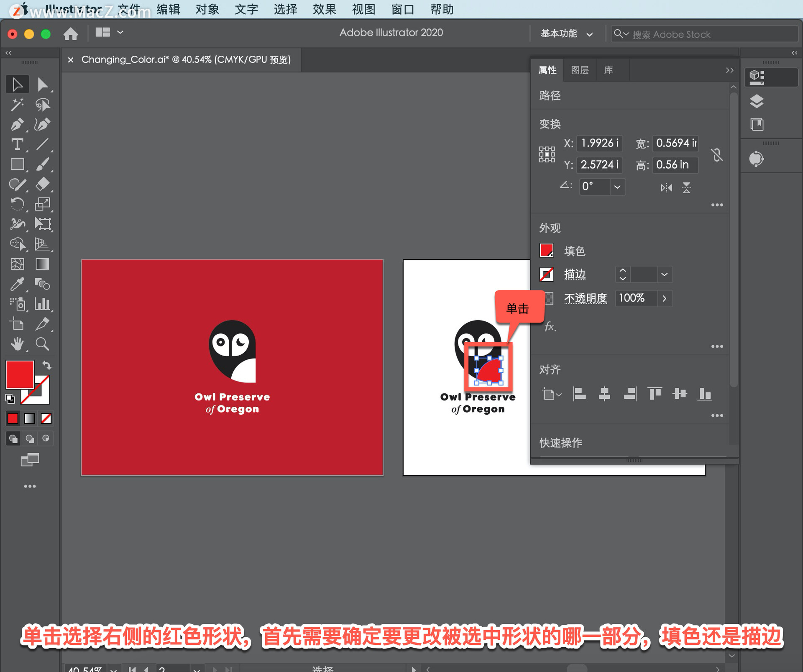The image size is (803, 672).
Task: Toggle constrain width and height proportions
Action: point(717,155)
